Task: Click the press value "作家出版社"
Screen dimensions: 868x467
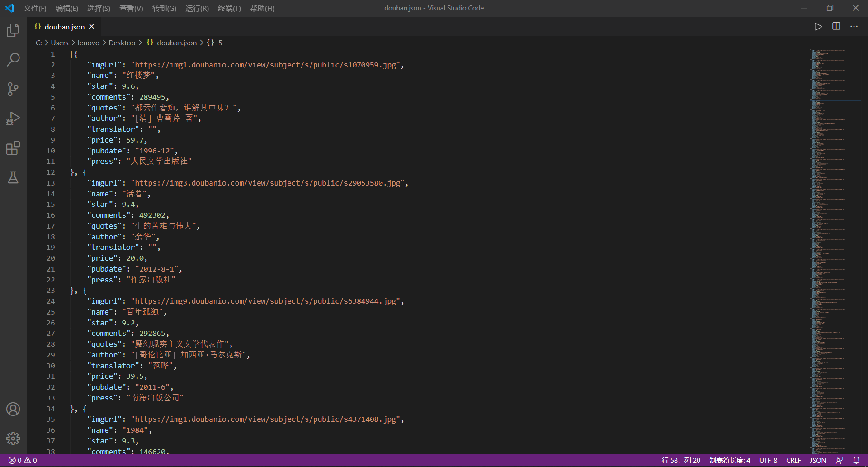Action: coord(151,280)
